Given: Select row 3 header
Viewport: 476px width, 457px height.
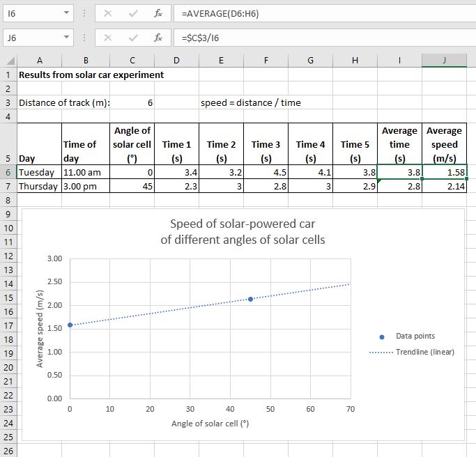Looking at the screenshot, I should tap(8, 102).
